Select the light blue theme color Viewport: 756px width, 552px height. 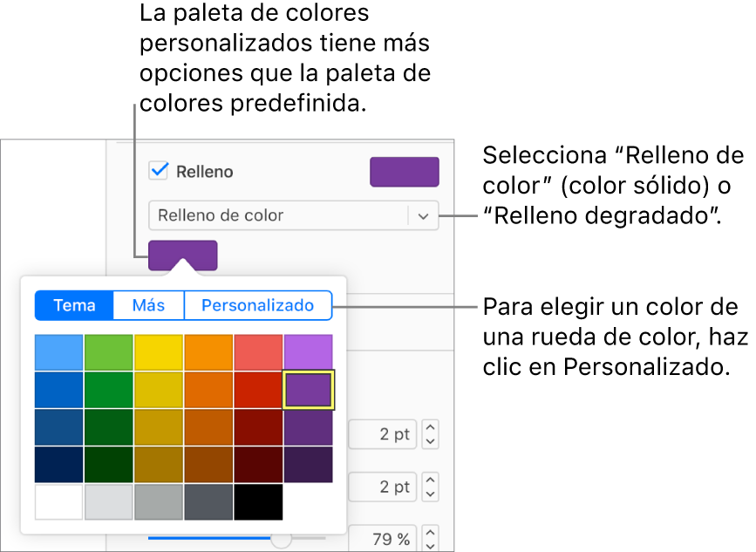click(x=58, y=351)
